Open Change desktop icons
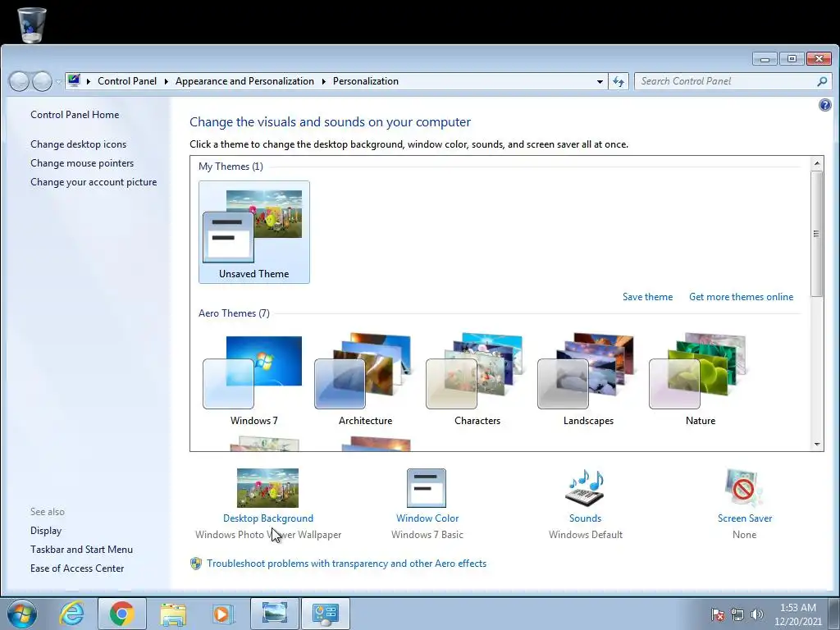 pos(78,144)
